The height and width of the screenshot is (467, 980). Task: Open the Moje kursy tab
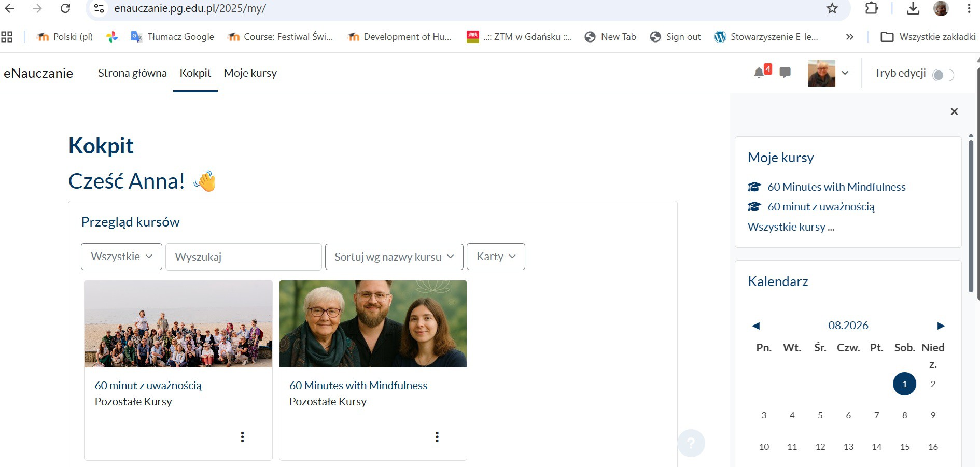[250, 73]
